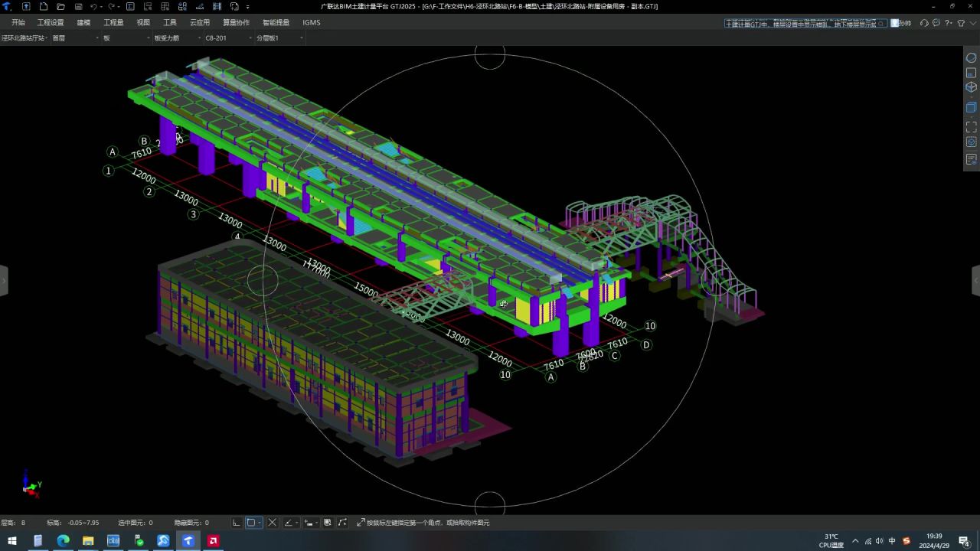
Task: Open the help question mark menu
Action: click(949, 23)
